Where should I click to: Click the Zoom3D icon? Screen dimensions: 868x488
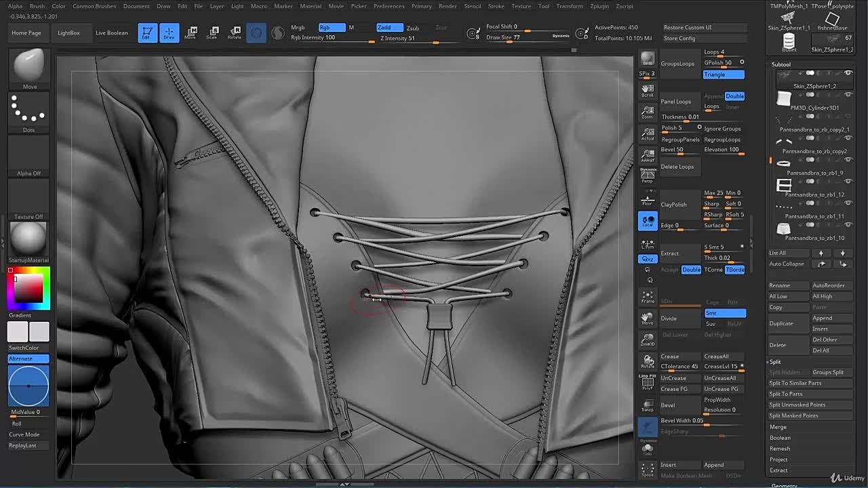coord(648,339)
